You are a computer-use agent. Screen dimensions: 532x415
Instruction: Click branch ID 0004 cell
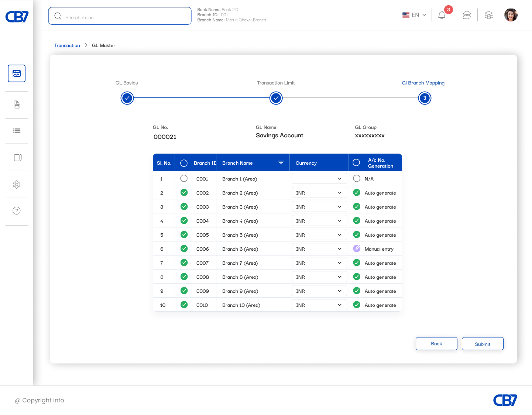tap(202, 221)
